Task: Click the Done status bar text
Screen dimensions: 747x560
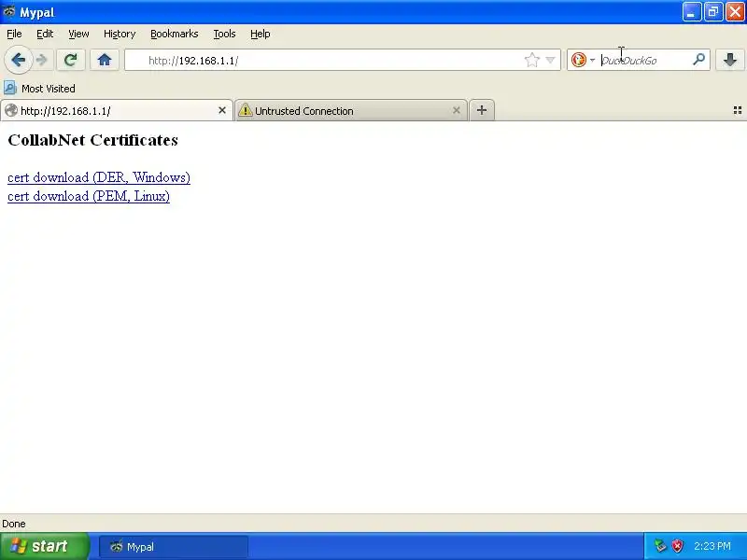Action: point(14,524)
